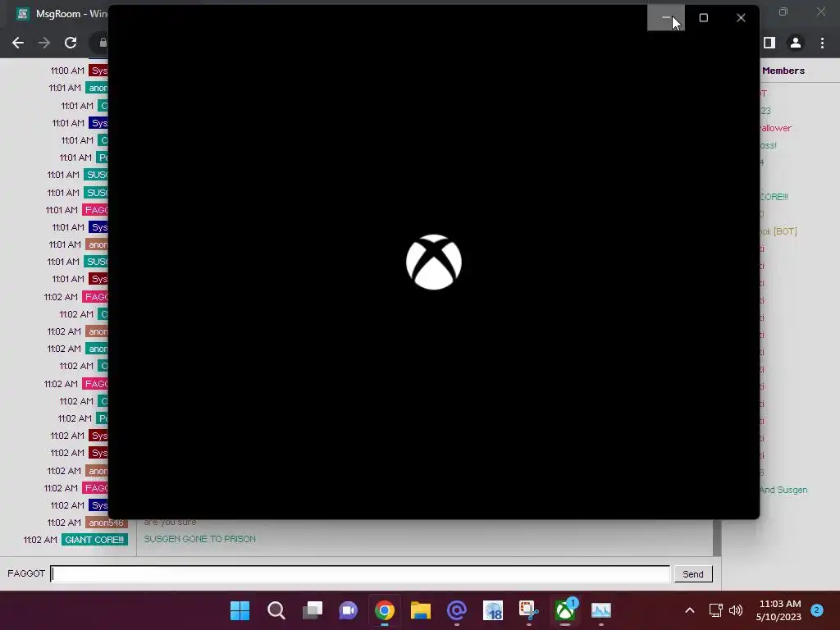Open the clock showing 11:03 AM

(x=779, y=610)
